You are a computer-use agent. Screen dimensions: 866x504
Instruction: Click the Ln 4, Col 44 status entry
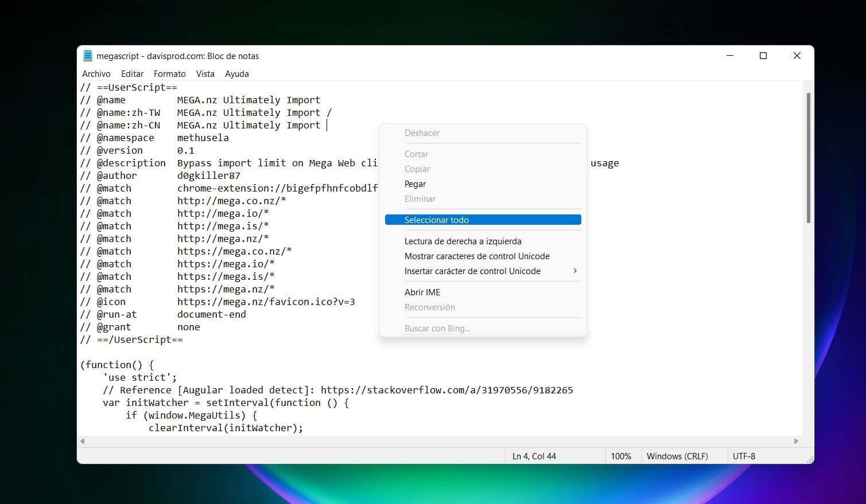pos(534,456)
